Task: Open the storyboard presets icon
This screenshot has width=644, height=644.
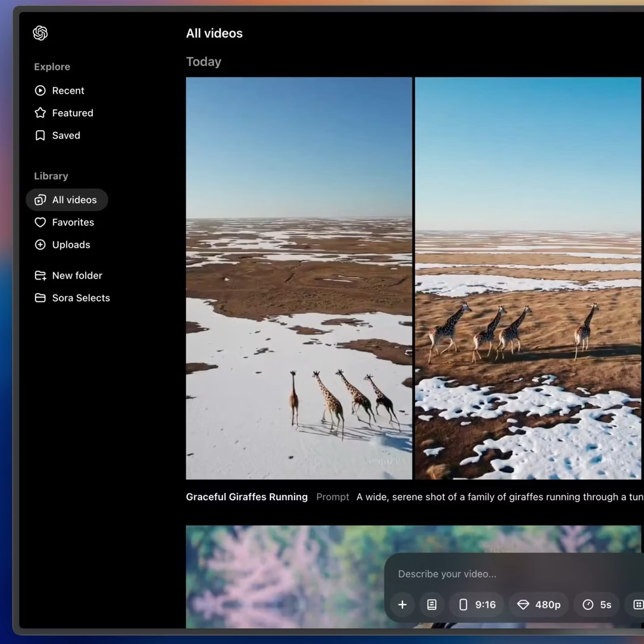Action: [432, 604]
